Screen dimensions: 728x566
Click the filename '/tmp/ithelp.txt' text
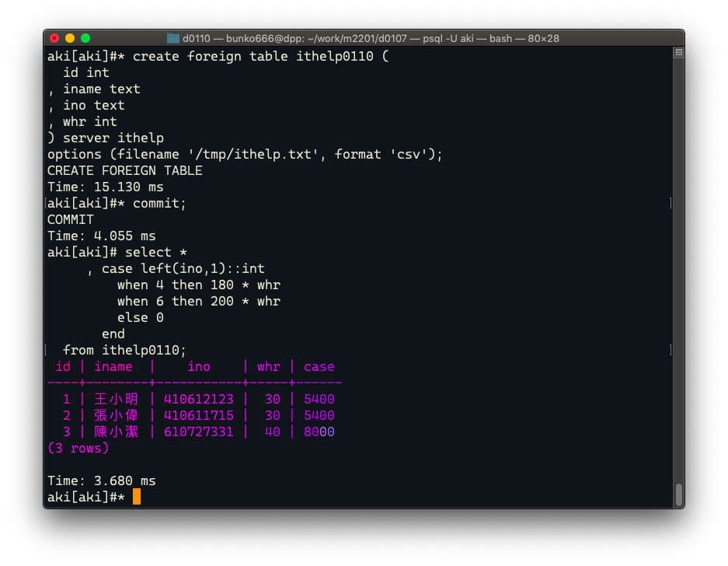click(253, 154)
